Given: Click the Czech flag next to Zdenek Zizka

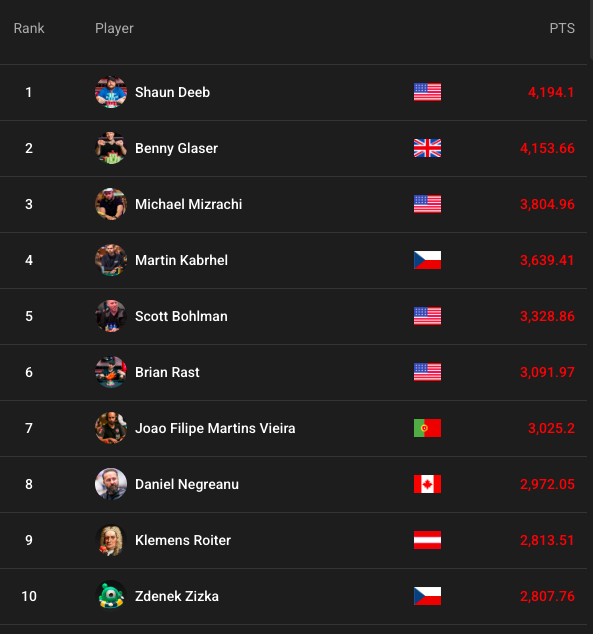Looking at the screenshot, I should click(427, 596).
